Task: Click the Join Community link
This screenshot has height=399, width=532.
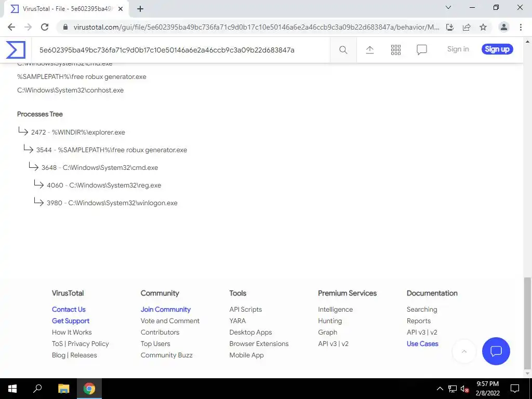Action: coord(166,310)
